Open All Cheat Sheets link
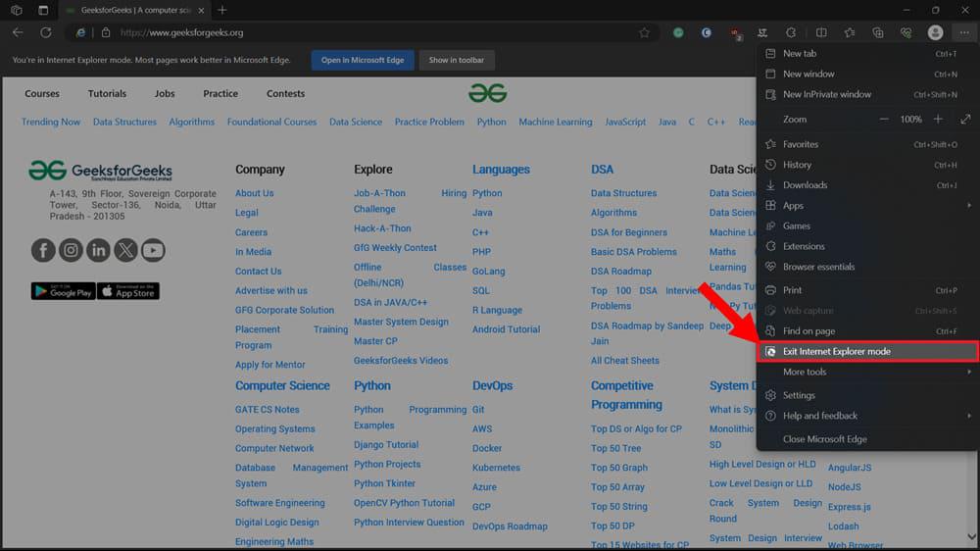 [x=624, y=361]
